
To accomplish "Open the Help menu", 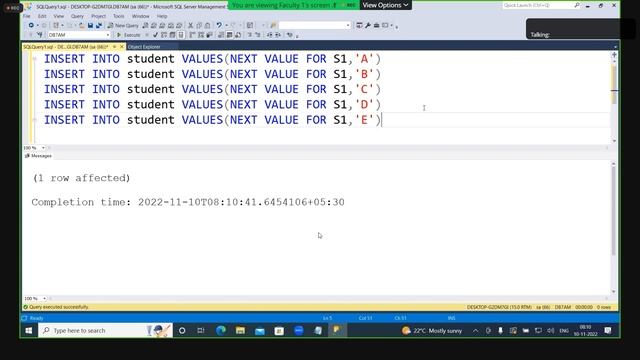I will pyautogui.click(x=162, y=16).
